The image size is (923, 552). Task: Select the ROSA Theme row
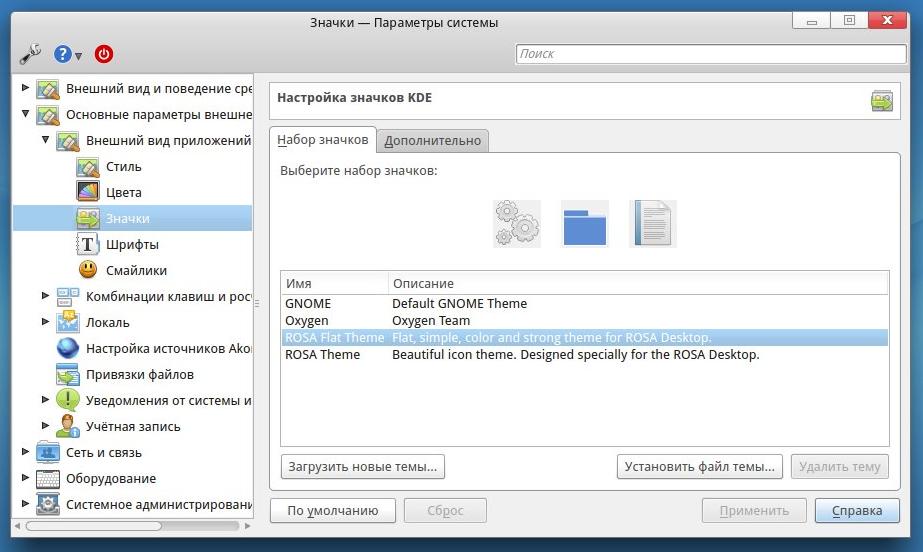pyautogui.click(x=585, y=355)
